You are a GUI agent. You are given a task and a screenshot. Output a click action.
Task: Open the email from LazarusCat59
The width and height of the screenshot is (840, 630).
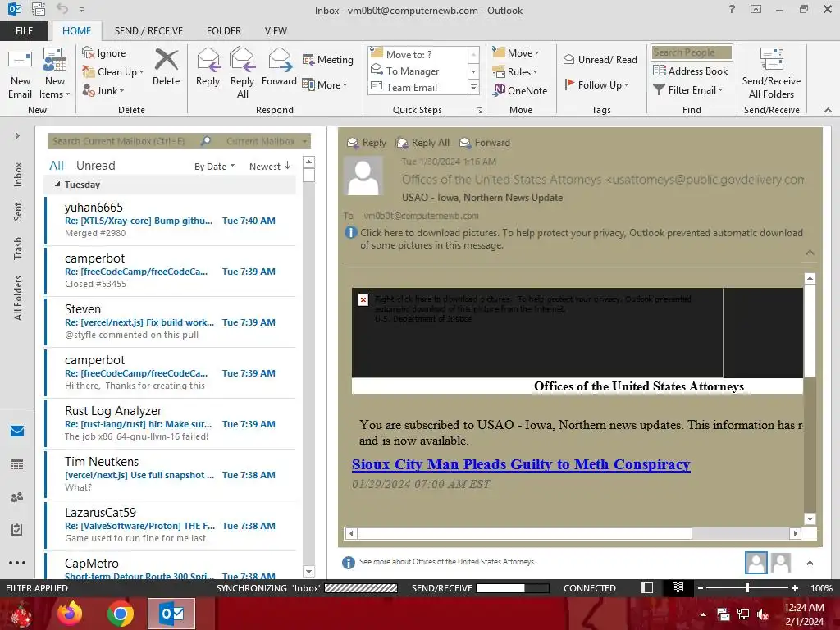tap(171, 526)
